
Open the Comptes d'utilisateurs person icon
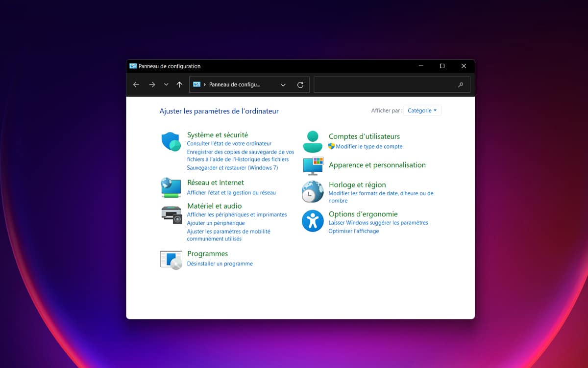(x=313, y=142)
